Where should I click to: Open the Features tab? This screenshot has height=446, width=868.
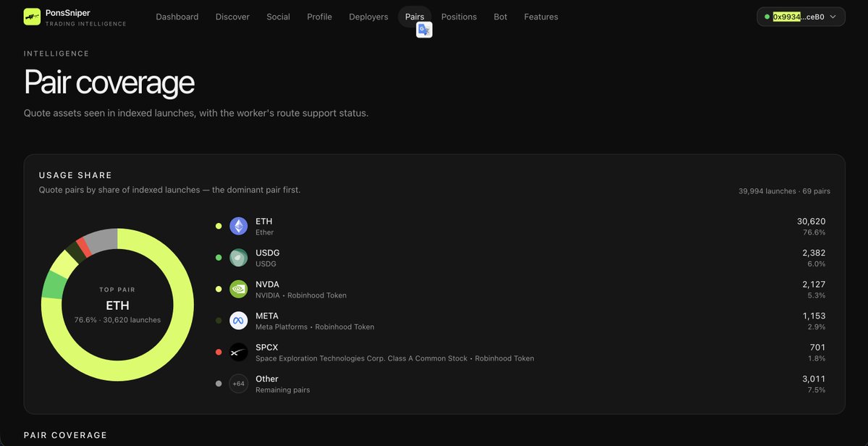tap(541, 17)
